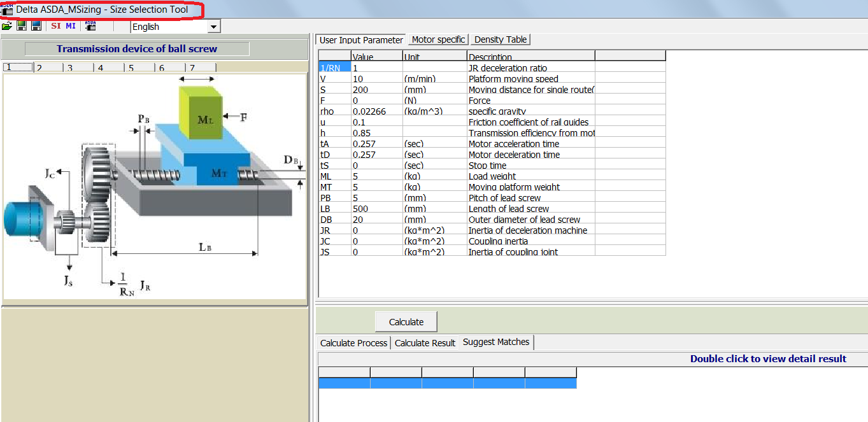
Task: Click friction coefficient value 0.1
Action: [x=377, y=122]
